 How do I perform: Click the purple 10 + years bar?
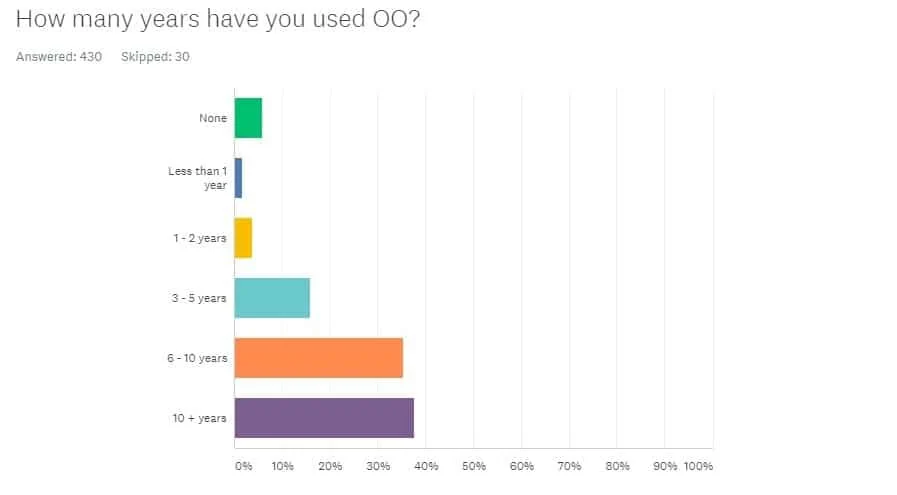pyautogui.click(x=324, y=418)
